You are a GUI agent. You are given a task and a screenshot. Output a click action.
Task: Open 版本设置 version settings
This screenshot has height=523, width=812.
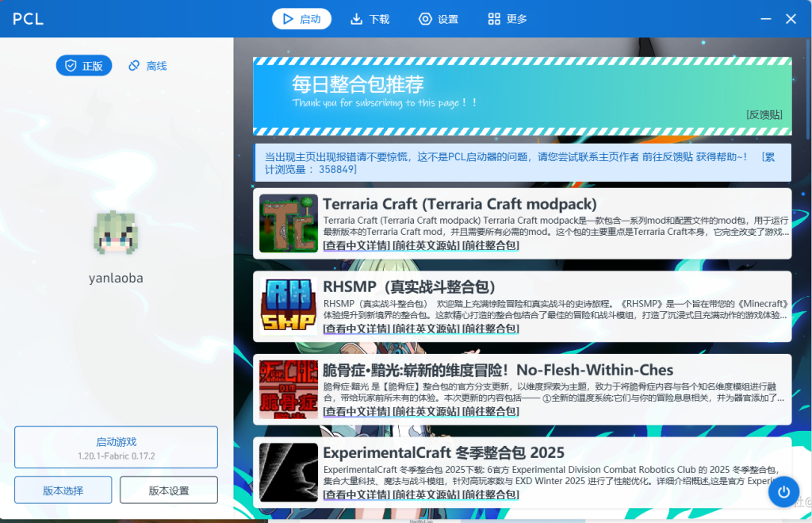point(169,490)
